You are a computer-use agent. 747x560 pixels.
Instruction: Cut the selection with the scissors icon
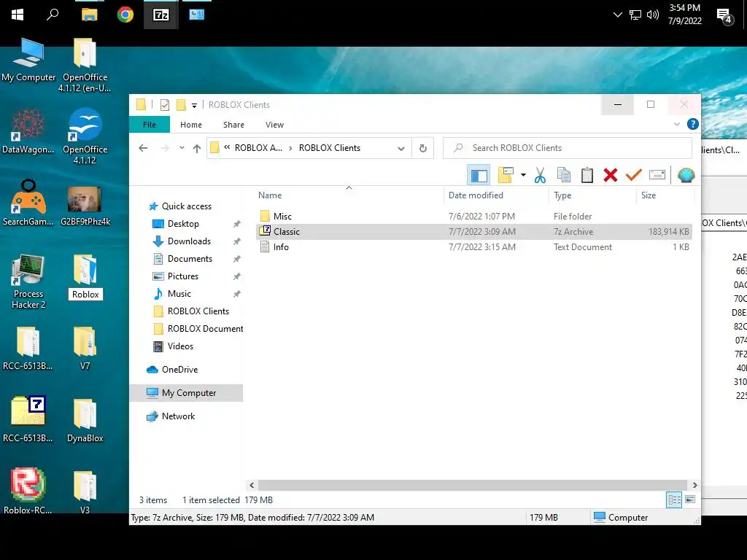[540, 175]
